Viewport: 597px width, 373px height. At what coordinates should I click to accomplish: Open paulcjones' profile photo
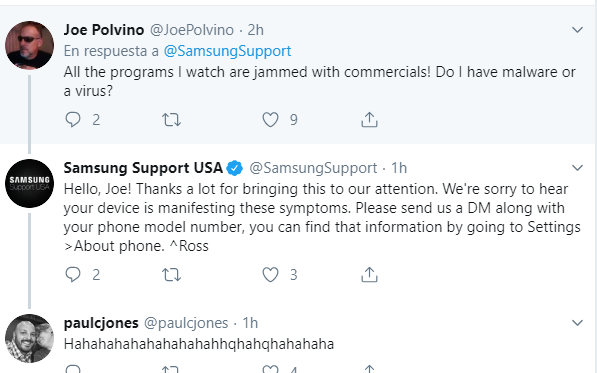tap(29, 338)
